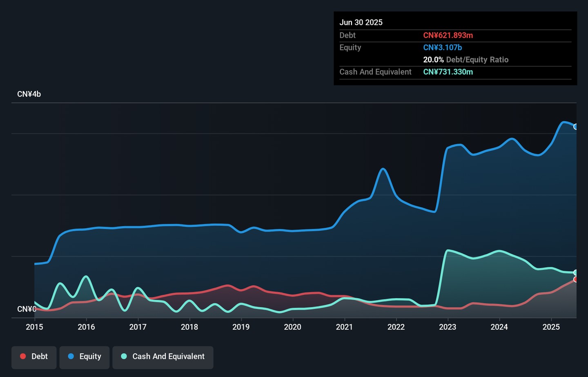Click the teal dot in Cash legend
588x377 pixels.
[x=124, y=357]
